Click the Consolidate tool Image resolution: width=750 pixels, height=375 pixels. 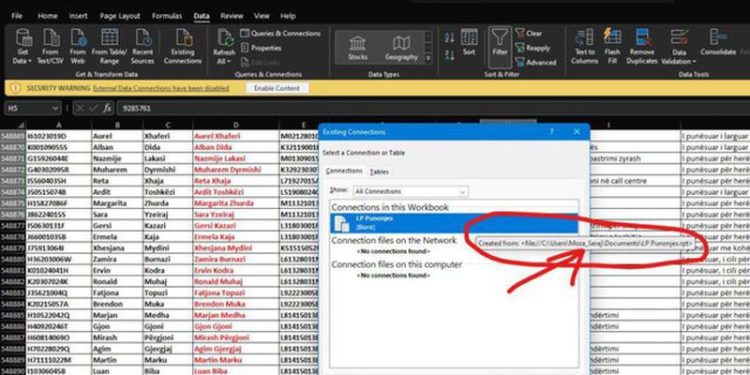point(718,42)
